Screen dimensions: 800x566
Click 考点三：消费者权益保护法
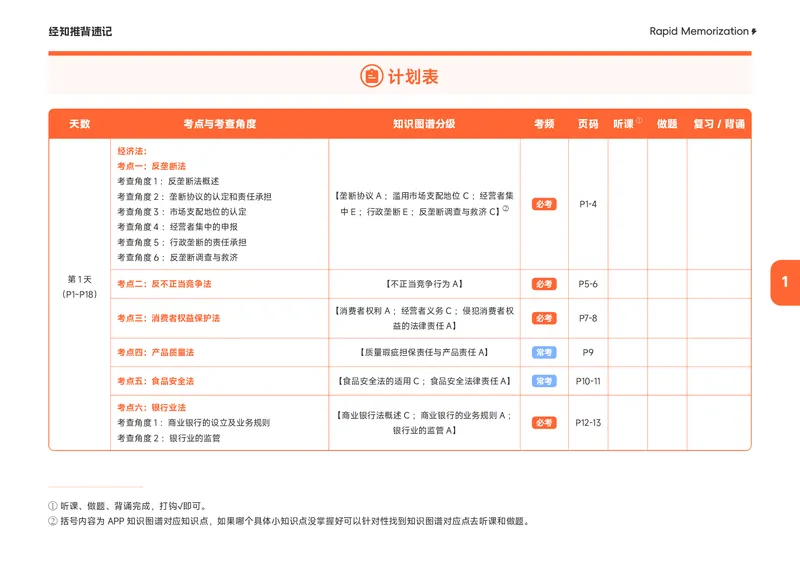pyautogui.click(x=169, y=318)
